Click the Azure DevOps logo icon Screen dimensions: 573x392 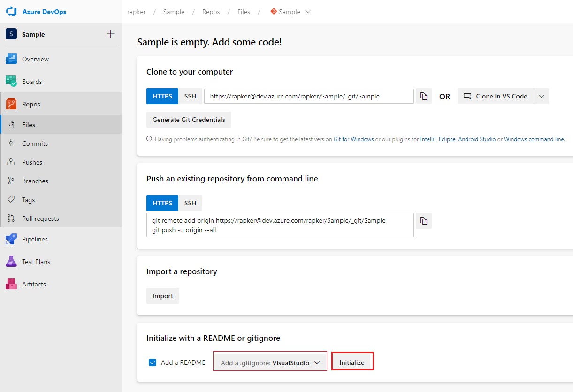click(x=11, y=11)
